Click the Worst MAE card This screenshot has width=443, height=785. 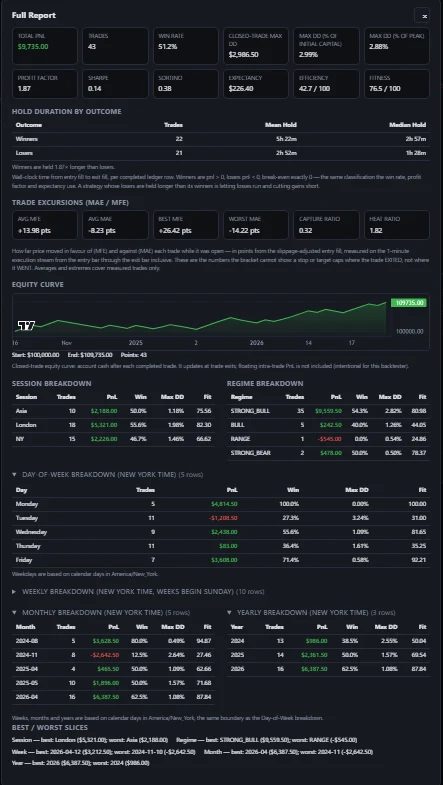pyautogui.click(x=256, y=225)
